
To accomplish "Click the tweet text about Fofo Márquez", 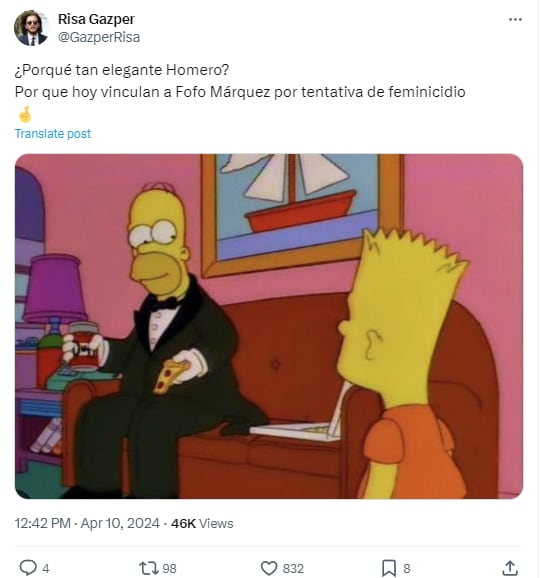I will pyautogui.click(x=240, y=92).
